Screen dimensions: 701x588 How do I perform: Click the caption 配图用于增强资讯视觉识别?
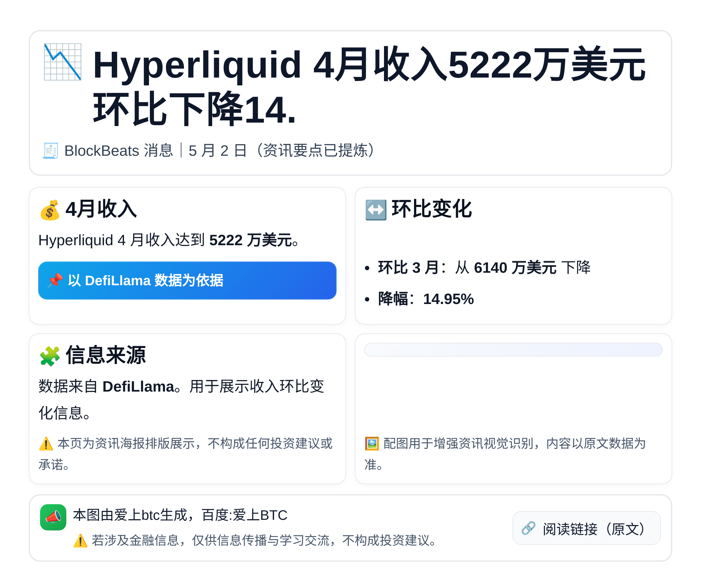[x=505, y=454]
